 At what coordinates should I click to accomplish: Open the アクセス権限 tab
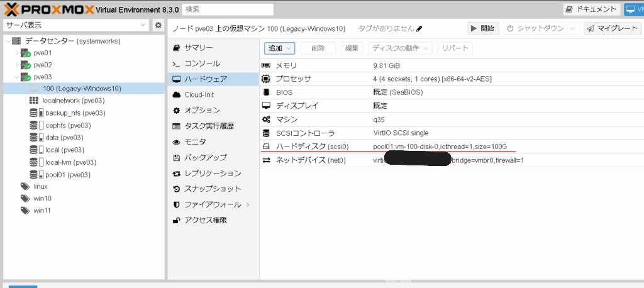click(214, 220)
